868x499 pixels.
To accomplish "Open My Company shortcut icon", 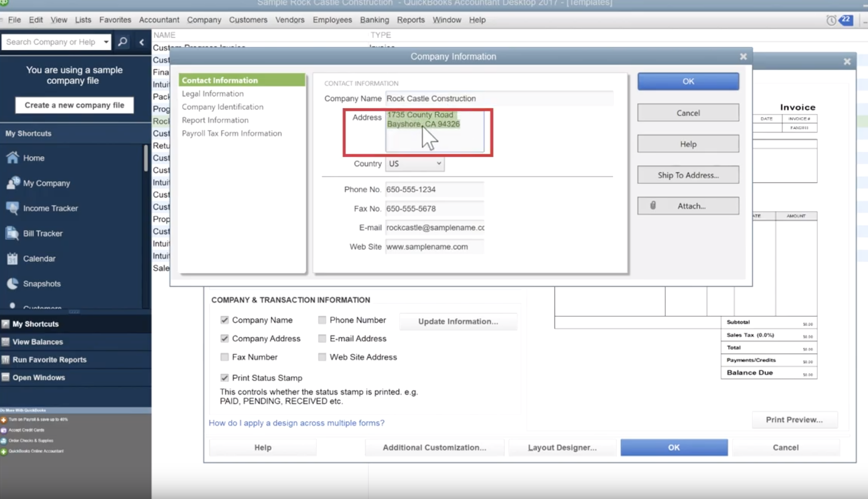I will click(x=13, y=183).
